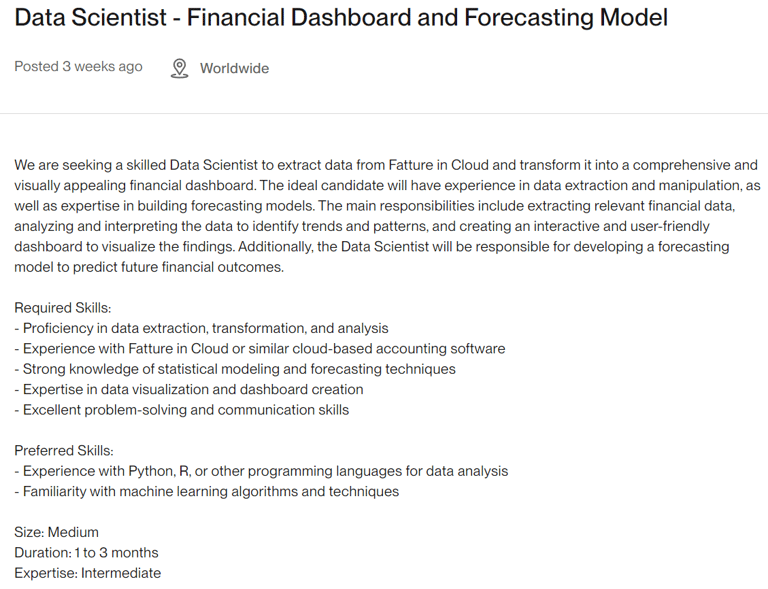This screenshot has height=589, width=768.
Task: Click the Expertise: Intermediate line
Action: coord(88,573)
